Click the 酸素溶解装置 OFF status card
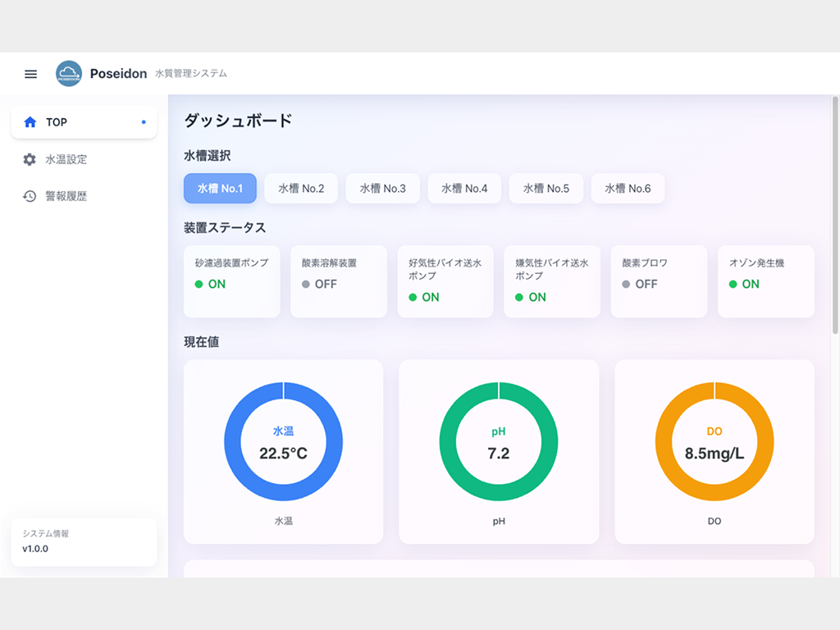The width and height of the screenshot is (840, 630). coord(339,281)
